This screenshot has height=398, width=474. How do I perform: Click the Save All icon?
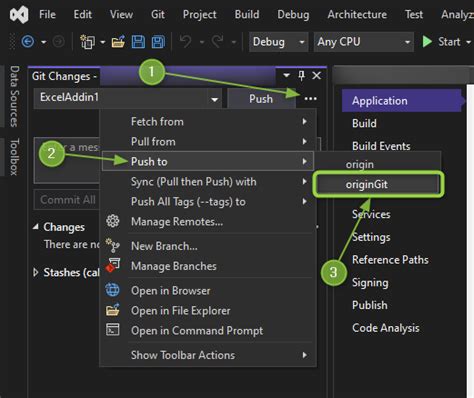point(158,42)
